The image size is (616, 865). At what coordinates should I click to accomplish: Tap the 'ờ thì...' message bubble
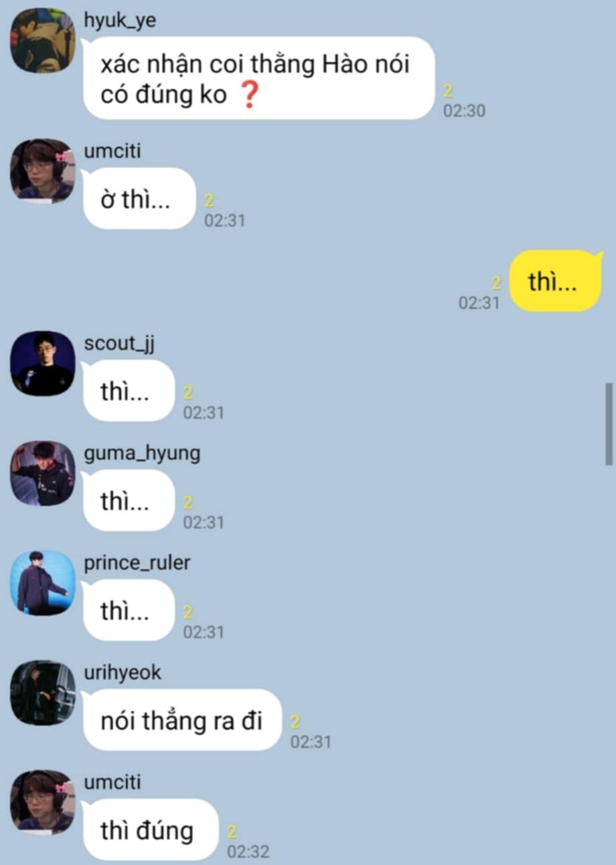click(139, 199)
